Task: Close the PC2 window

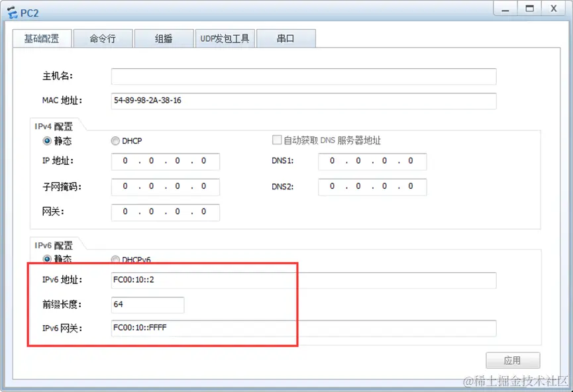Action: coord(554,9)
